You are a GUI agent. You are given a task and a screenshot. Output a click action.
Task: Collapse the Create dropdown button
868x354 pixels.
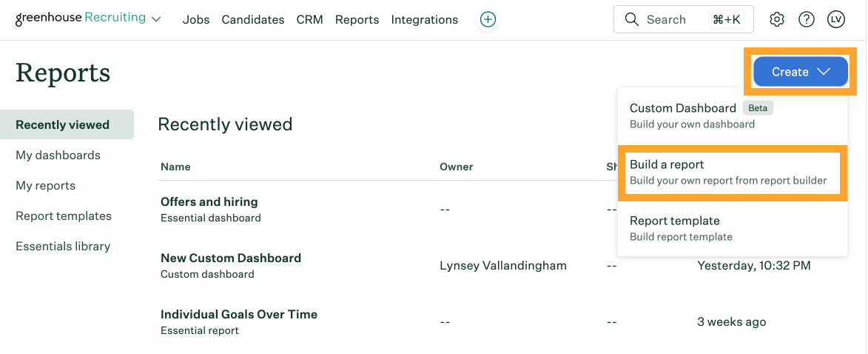[x=801, y=72]
